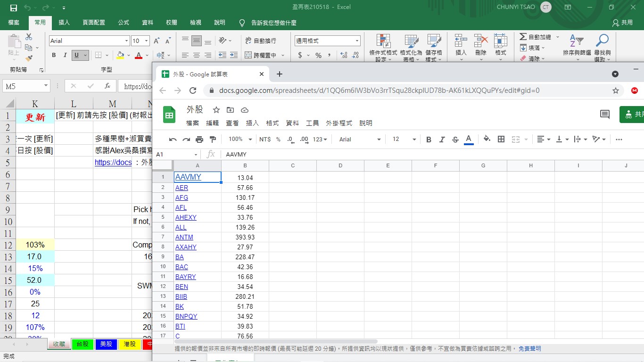Click the Sheets text color button

(469, 139)
